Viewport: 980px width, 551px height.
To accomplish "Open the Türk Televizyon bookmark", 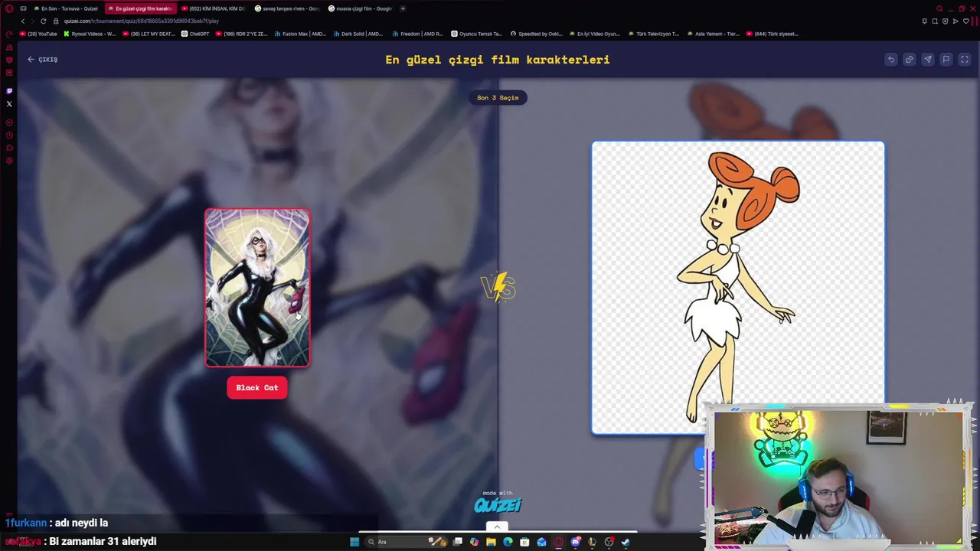I will 653,34.
